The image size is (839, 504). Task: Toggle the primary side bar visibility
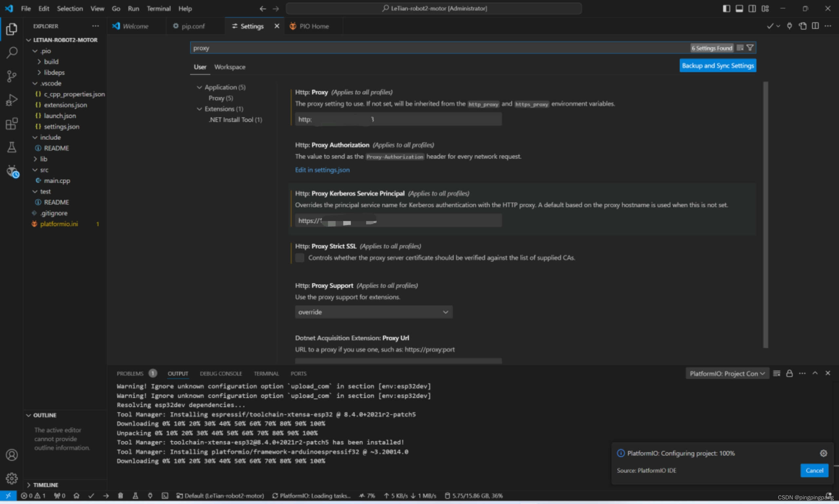click(x=727, y=8)
